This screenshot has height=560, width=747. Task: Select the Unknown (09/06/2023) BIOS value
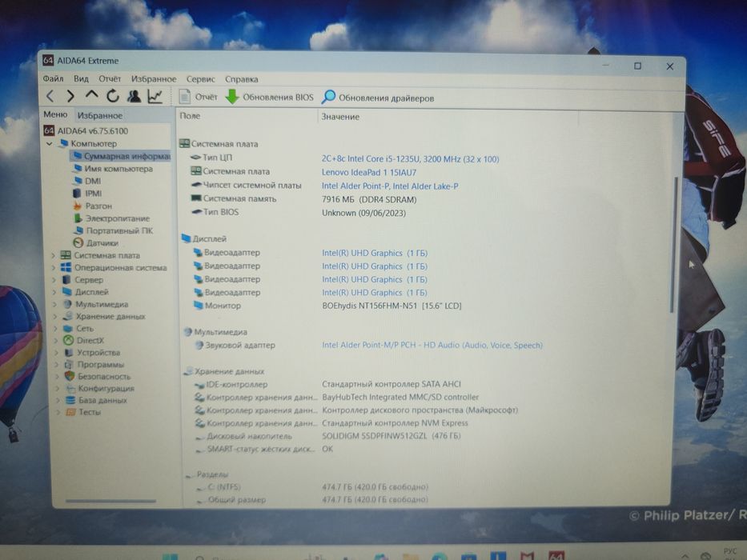coord(364,213)
